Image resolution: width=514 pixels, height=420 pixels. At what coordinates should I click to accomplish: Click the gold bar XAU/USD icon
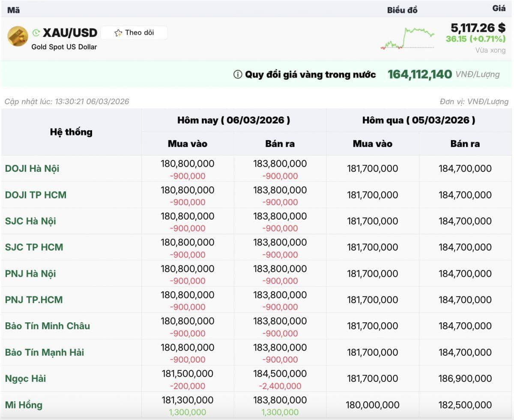pyautogui.click(x=18, y=36)
